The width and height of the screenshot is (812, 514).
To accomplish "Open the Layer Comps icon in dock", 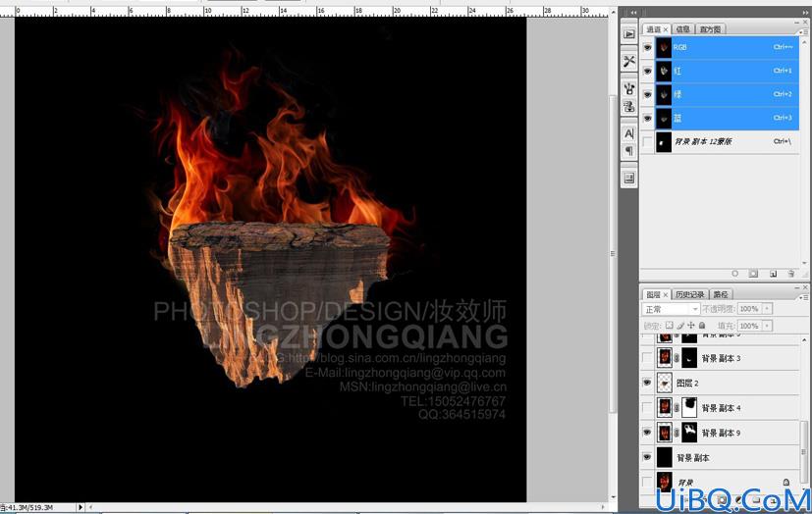I will (x=629, y=178).
